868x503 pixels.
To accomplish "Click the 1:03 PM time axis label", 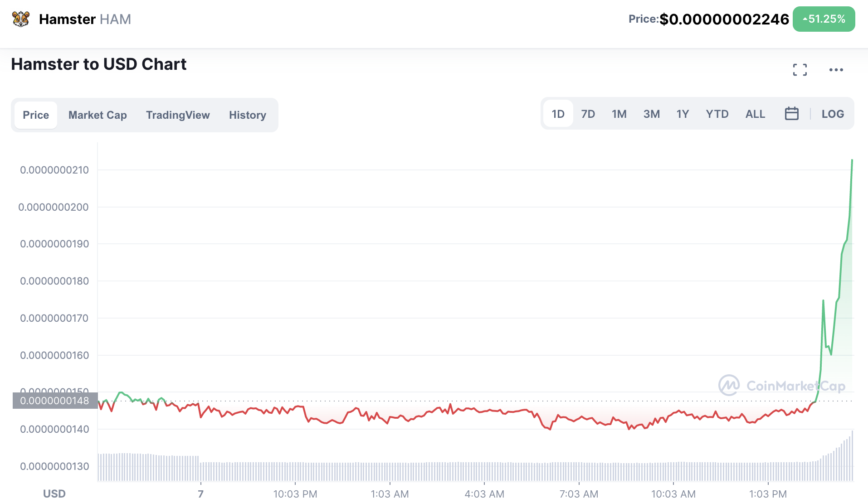I will (768, 494).
